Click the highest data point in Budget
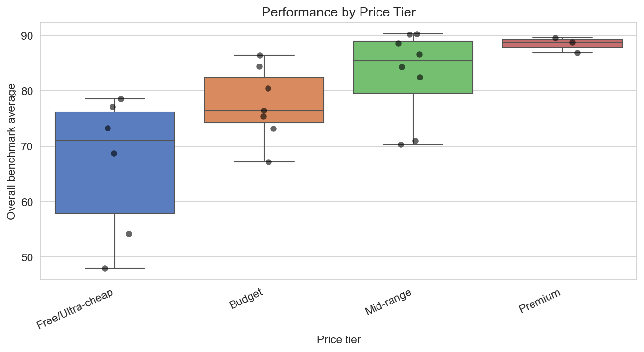The height and width of the screenshot is (352, 644). [x=260, y=55]
